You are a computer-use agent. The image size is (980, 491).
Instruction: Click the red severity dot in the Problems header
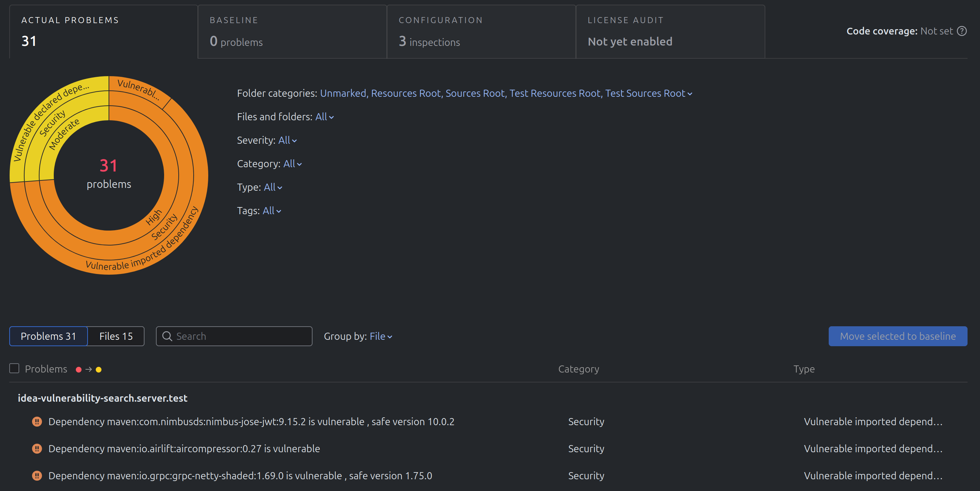tap(79, 369)
